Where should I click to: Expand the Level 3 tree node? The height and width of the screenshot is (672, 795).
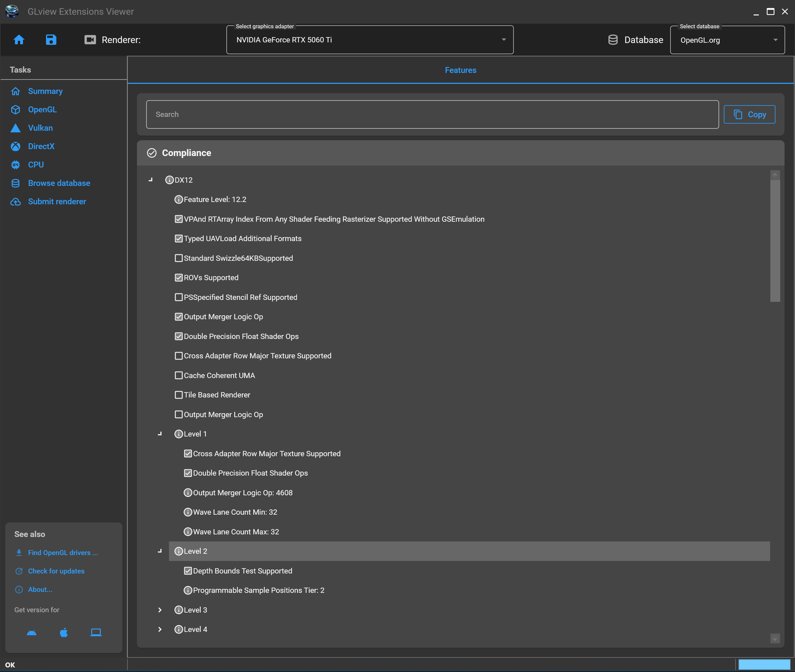coord(160,610)
